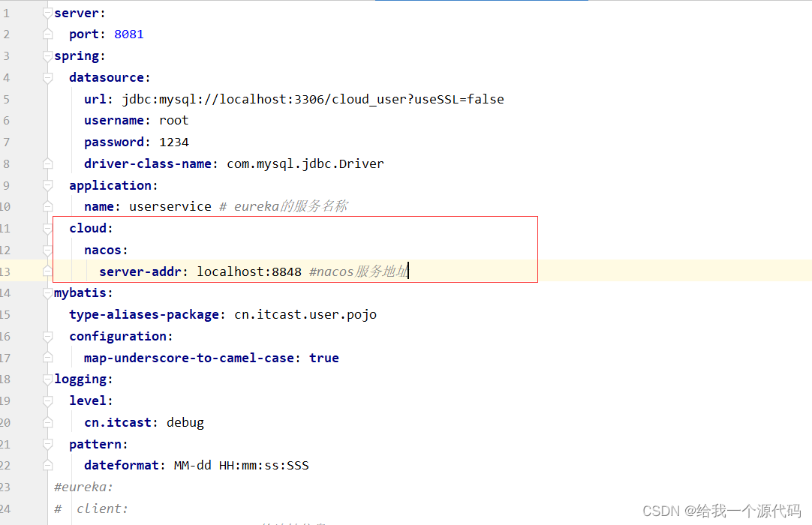Collapse the datasource block fold icon
The height and width of the screenshot is (525, 812).
(47, 77)
